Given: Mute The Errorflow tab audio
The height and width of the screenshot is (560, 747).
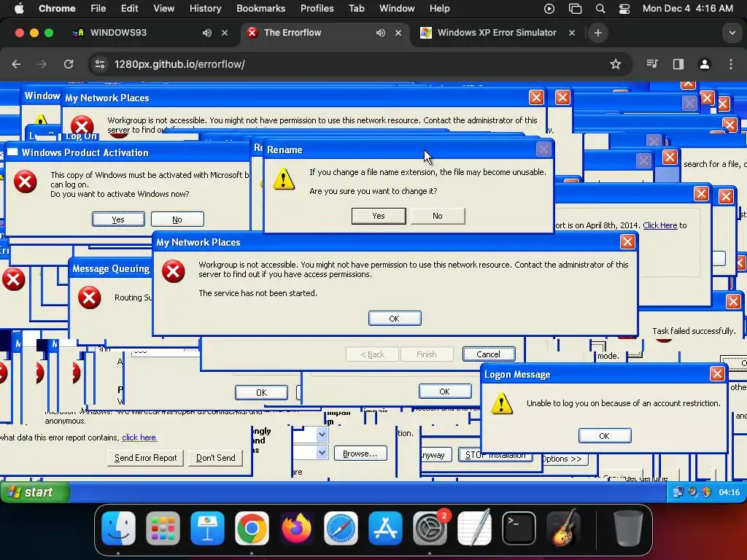Looking at the screenshot, I should pos(380,33).
